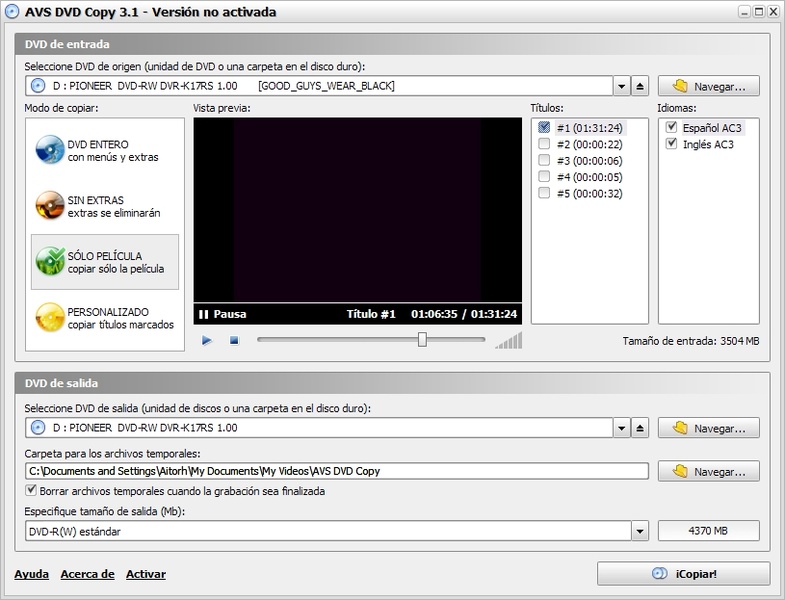785x600 pixels.
Task: Toggle title #1 (01:31:24) checkbox
Action: [544, 127]
